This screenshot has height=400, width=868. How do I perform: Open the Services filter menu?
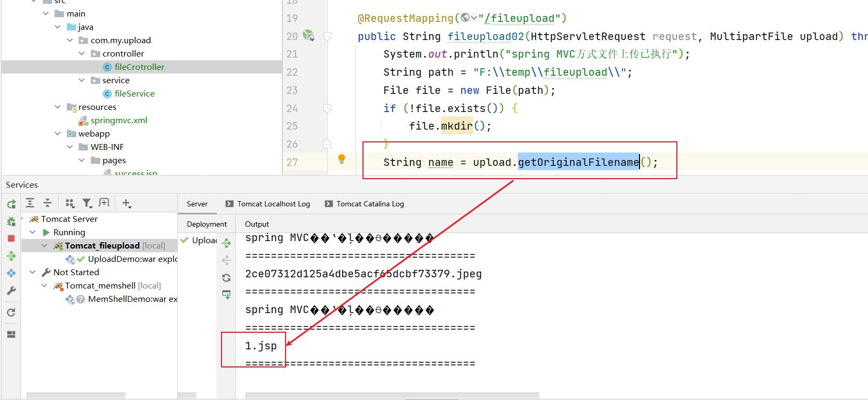[x=87, y=203]
